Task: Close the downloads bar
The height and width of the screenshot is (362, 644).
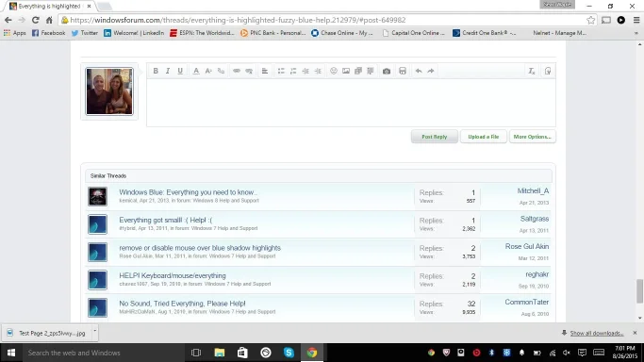Action: pyautogui.click(x=635, y=333)
